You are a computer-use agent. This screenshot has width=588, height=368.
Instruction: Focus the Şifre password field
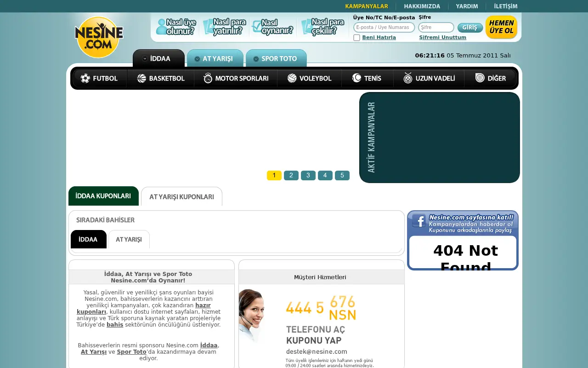pos(436,28)
